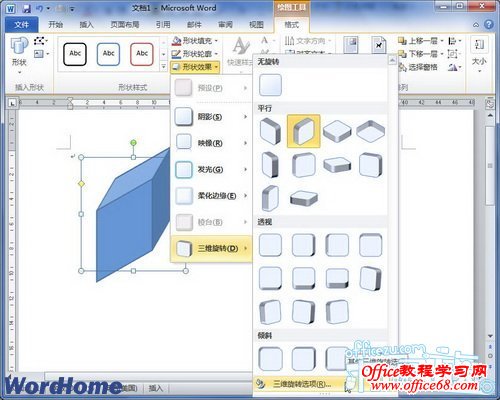Image resolution: width=500 pixels, height=400 pixels.
Task: Click the rotation handle above the shape
Action: click(x=133, y=143)
